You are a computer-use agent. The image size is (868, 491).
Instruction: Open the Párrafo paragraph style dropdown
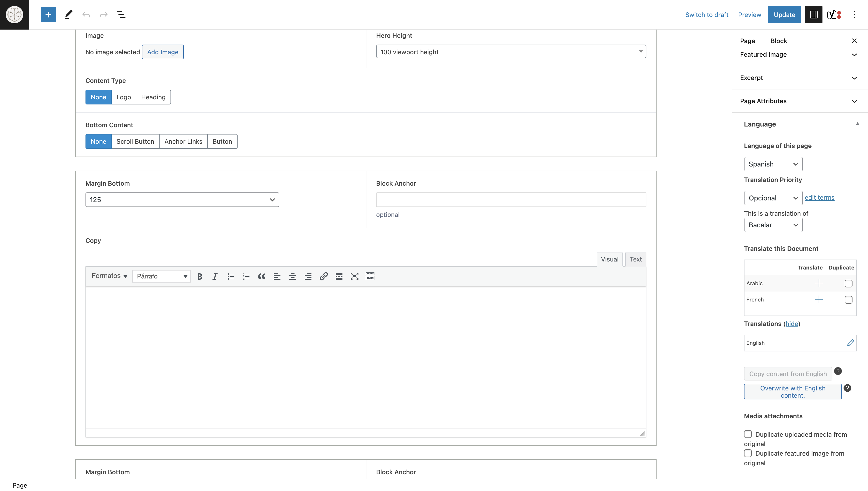click(x=161, y=277)
